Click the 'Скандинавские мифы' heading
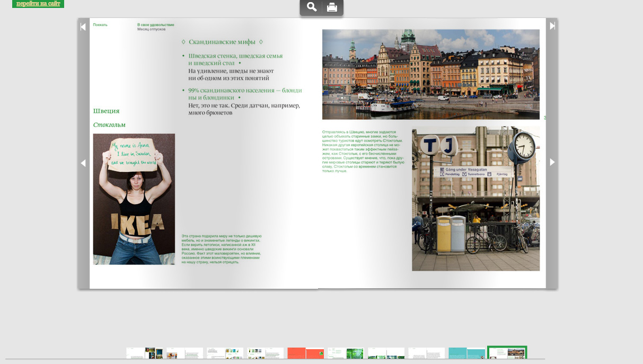Screen dimensions: 643x364 pos(222,42)
